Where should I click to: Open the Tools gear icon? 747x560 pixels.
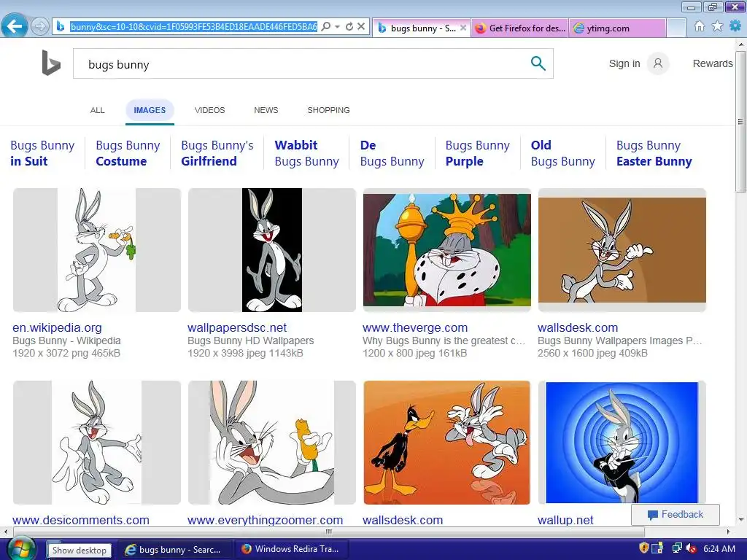735,26
